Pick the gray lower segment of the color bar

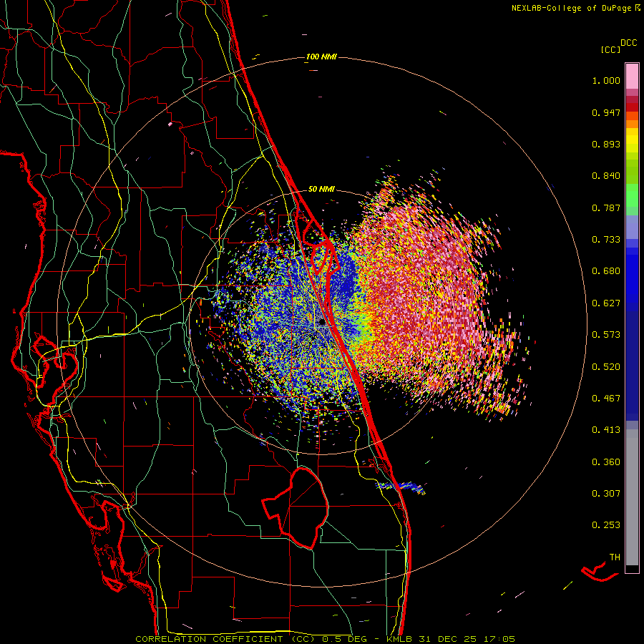[632, 497]
